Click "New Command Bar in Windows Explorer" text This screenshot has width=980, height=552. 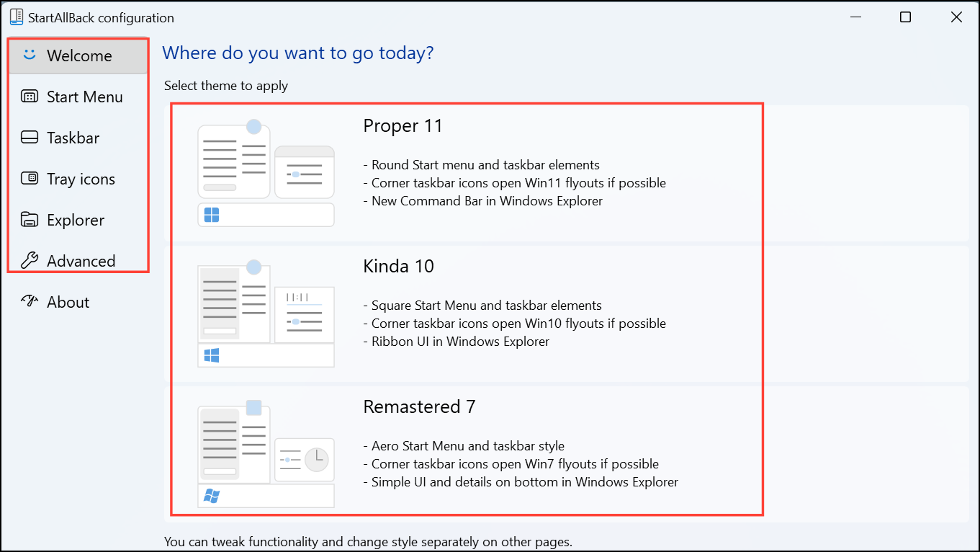point(487,201)
